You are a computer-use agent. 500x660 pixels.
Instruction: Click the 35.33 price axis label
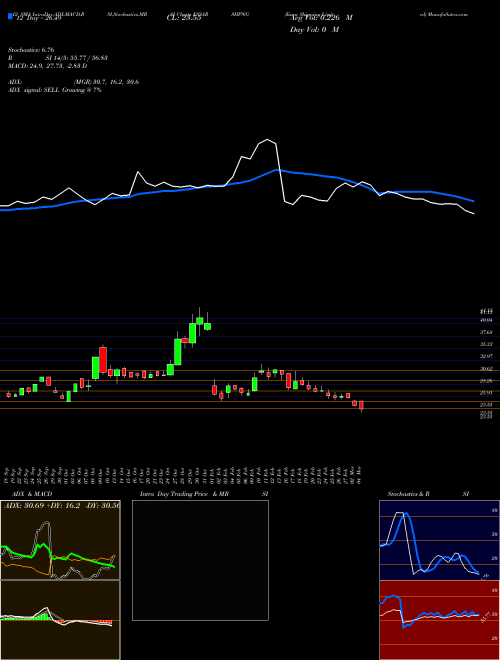tap(487, 344)
